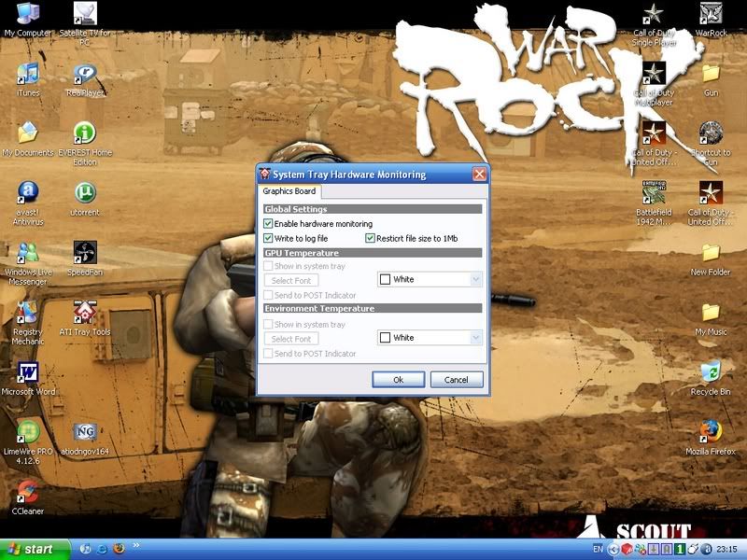
Task: Click the red ATI Tray Tools tray icon
Action: point(627,550)
